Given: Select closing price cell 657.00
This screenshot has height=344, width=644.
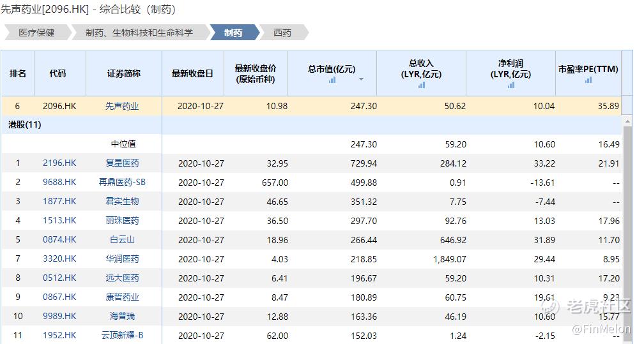Looking at the screenshot, I should point(275,183).
